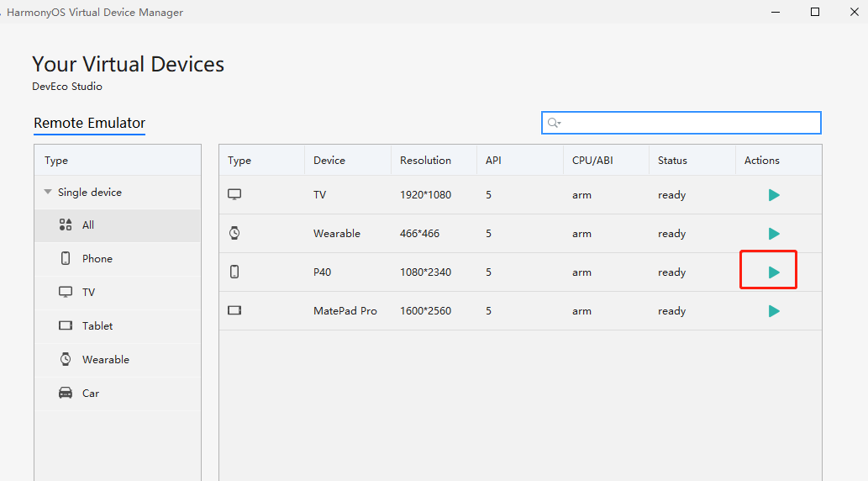Click the 466*466 resolution cell

pos(419,233)
